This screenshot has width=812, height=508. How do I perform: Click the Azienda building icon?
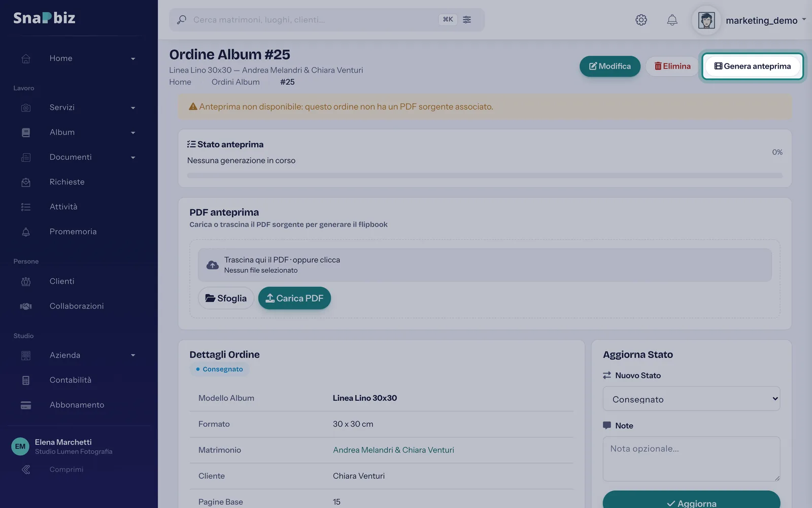[26, 356]
